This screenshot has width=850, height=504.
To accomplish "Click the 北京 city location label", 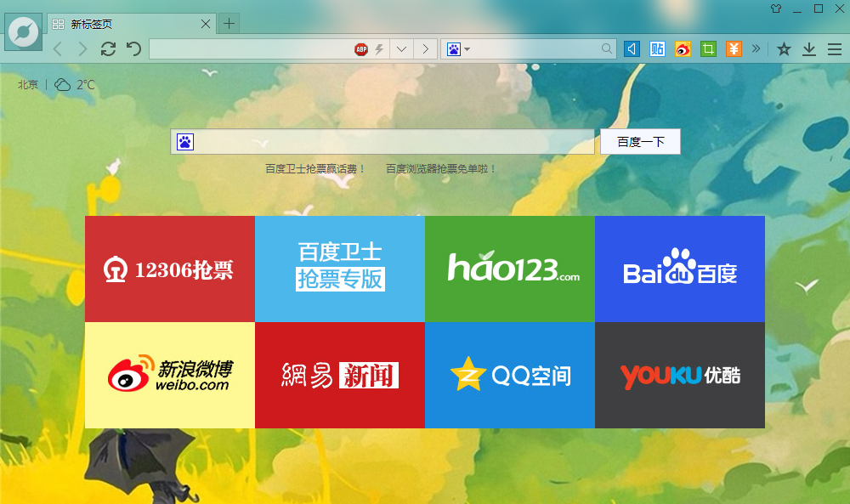I will point(28,84).
